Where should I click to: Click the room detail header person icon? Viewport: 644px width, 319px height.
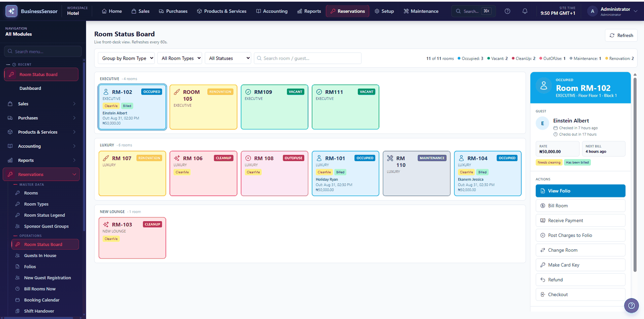(x=544, y=86)
